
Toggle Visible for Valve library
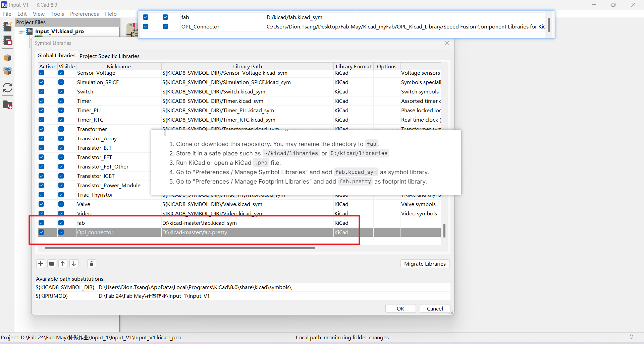click(x=61, y=204)
